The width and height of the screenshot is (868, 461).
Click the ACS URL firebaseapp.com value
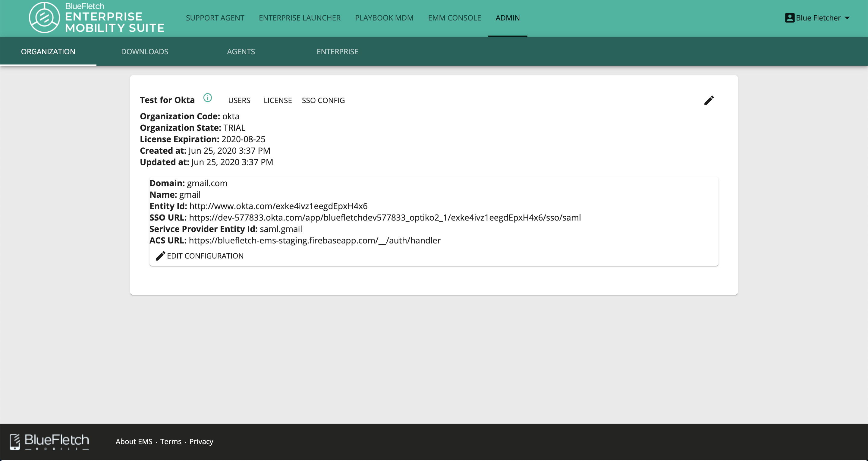click(x=315, y=241)
